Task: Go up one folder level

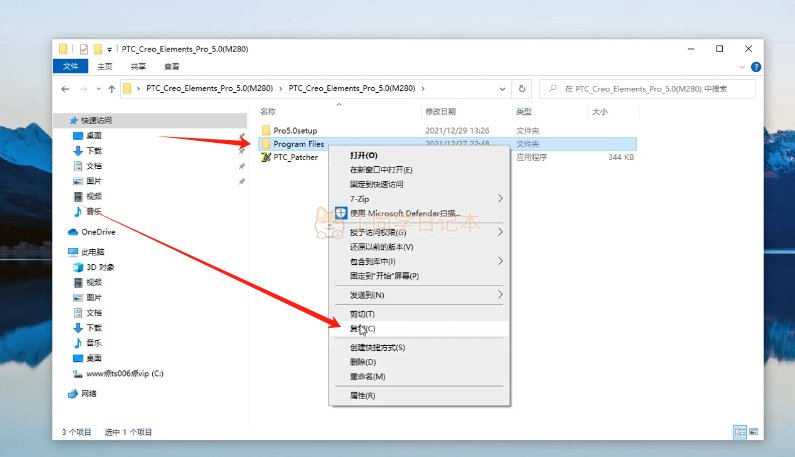Action: click(112, 89)
